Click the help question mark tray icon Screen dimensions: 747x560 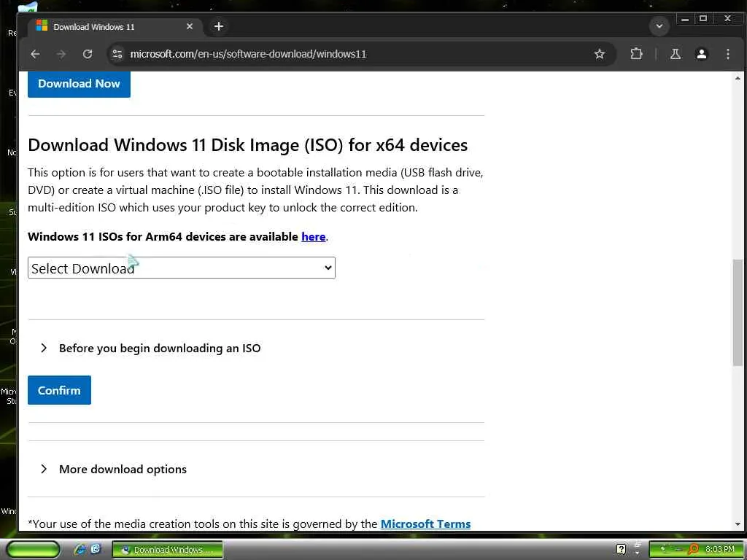pyautogui.click(x=622, y=550)
